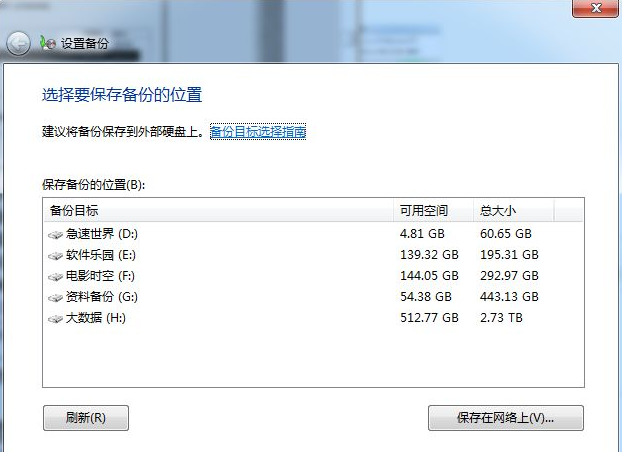Select drive 急速世界 (D:)
Image resolution: width=622 pixels, height=452 pixels.
pyautogui.click(x=313, y=234)
